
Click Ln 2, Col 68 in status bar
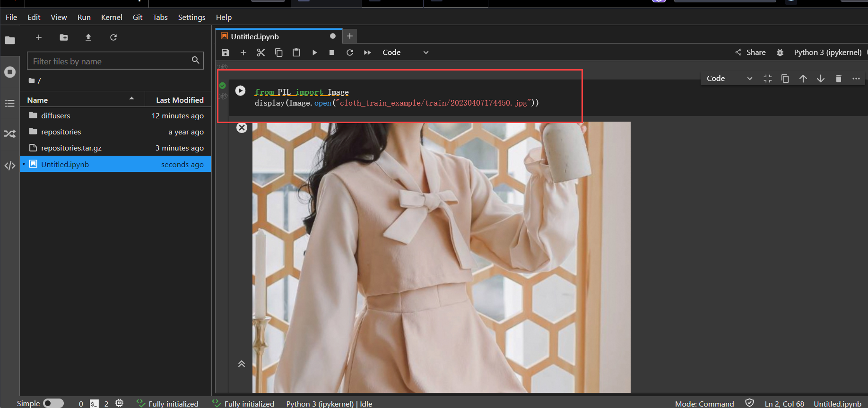click(x=784, y=404)
